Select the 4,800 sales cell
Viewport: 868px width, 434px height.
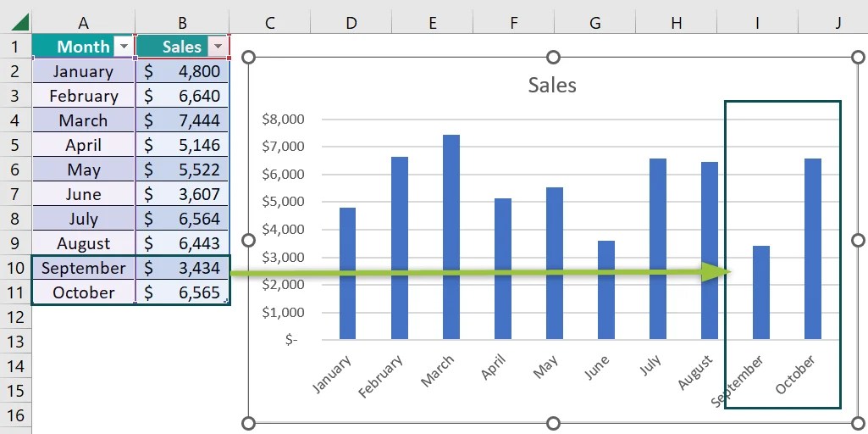click(x=182, y=71)
